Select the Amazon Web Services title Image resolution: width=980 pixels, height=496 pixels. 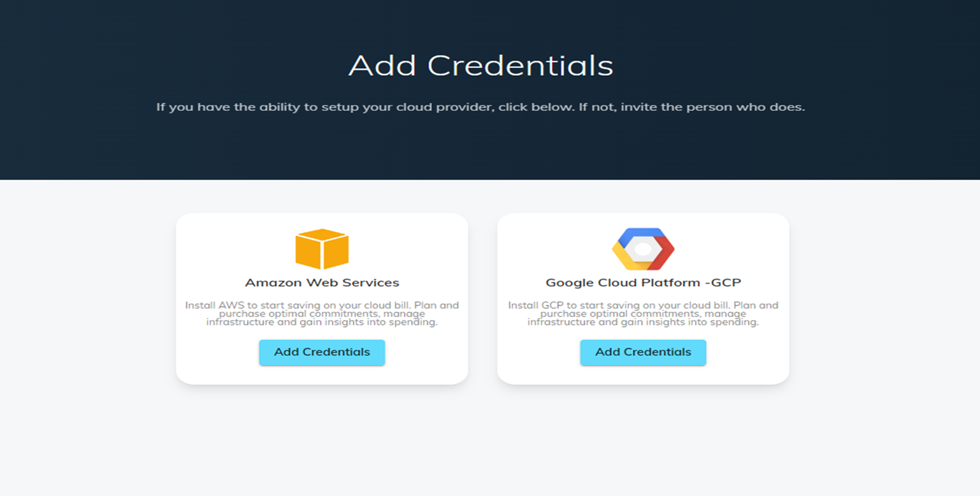(x=322, y=282)
